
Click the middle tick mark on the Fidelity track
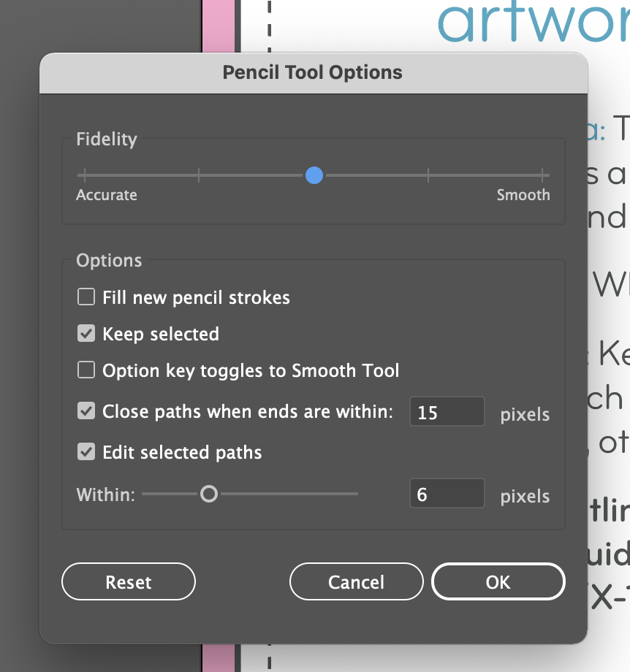[314, 175]
